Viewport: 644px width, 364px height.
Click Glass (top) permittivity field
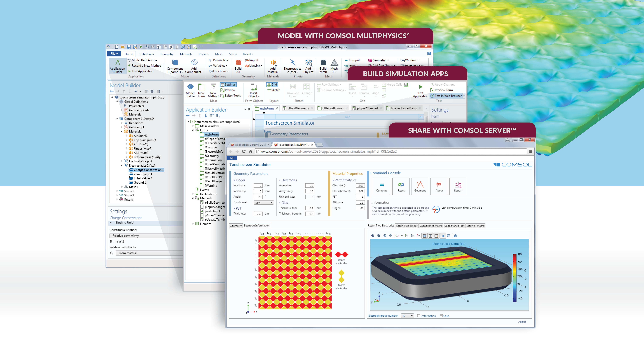pos(360,186)
